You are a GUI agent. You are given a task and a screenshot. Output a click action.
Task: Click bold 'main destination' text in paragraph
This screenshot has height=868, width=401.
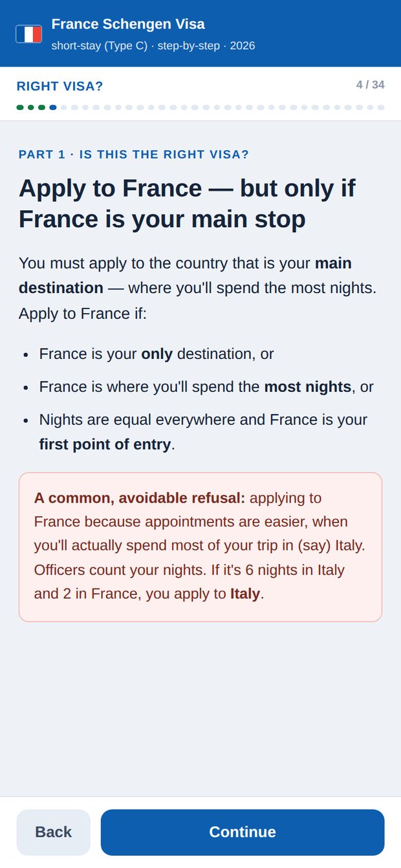(185, 276)
